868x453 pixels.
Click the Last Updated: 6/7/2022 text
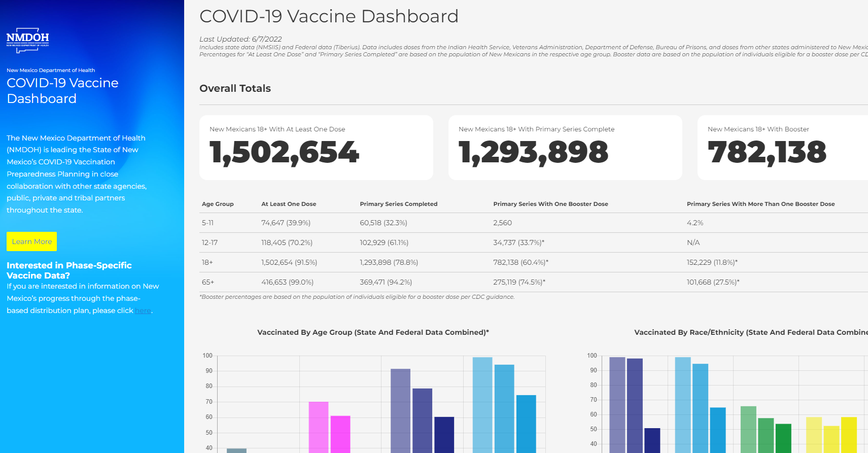pyautogui.click(x=240, y=39)
